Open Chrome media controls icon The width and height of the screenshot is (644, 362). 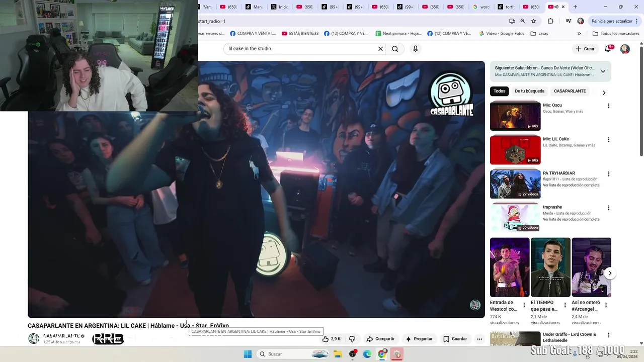pos(568,21)
